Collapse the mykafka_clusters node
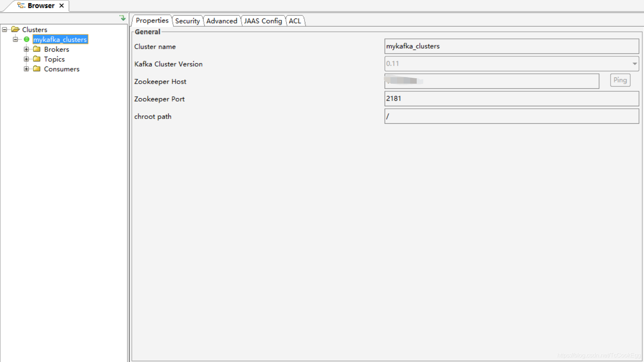This screenshot has height=362, width=644. [x=15, y=39]
